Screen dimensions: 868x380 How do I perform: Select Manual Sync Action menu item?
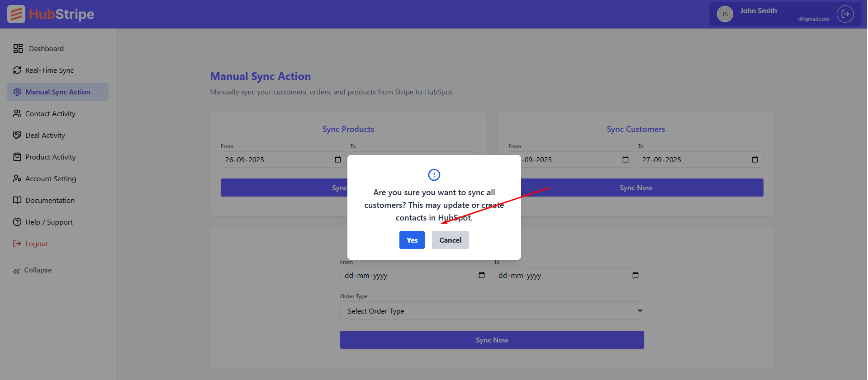pos(58,92)
